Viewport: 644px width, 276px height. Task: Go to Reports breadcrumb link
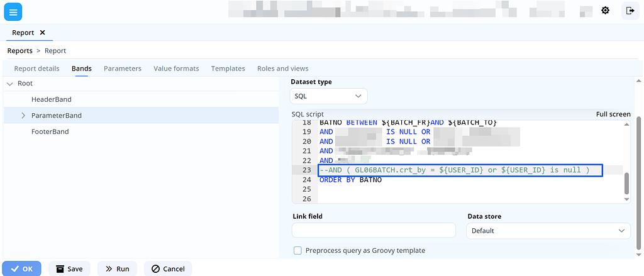tap(19, 51)
